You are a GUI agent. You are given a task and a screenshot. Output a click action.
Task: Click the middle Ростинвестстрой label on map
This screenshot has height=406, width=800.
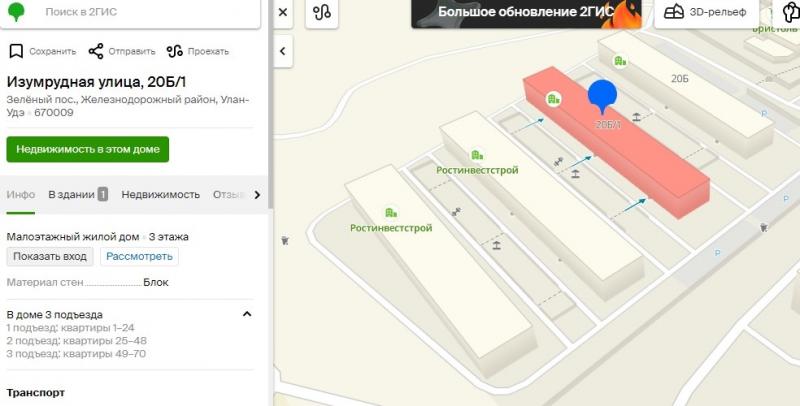click(x=477, y=170)
